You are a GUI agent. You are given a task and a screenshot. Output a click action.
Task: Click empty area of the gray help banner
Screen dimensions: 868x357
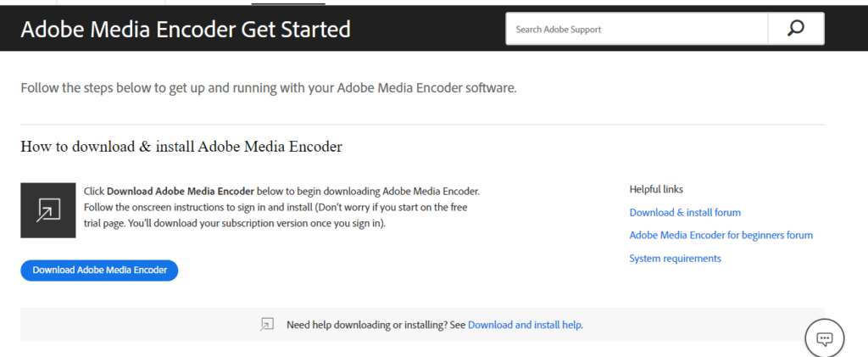click(127, 324)
